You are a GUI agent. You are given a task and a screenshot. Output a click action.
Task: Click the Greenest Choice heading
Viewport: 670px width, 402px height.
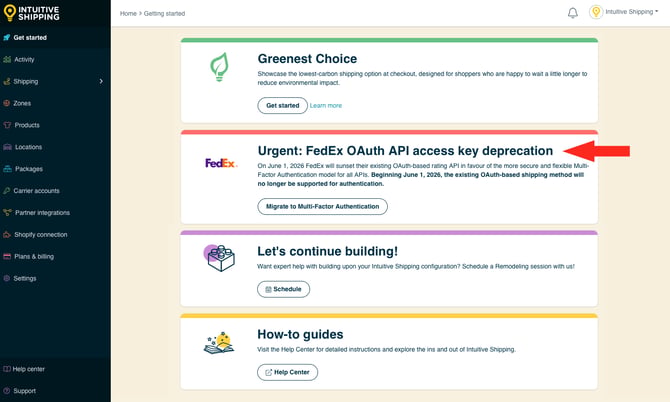pyautogui.click(x=307, y=59)
